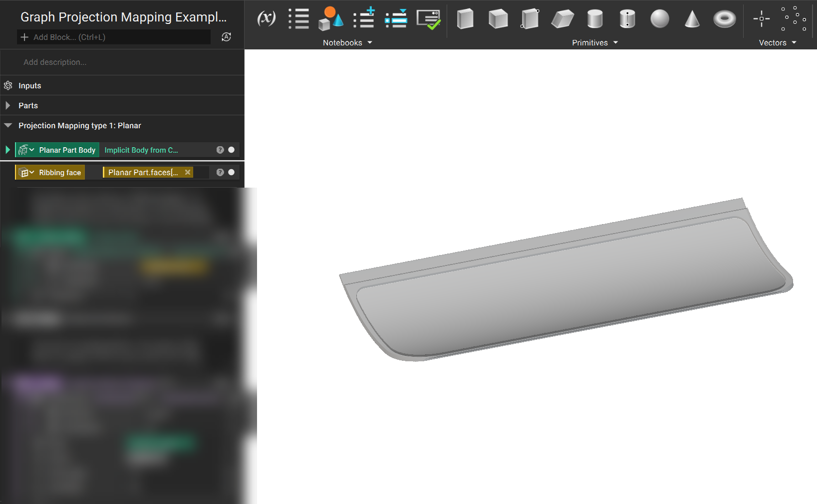Toggle visibility dot for Planar Part Body

tap(231, 150)
